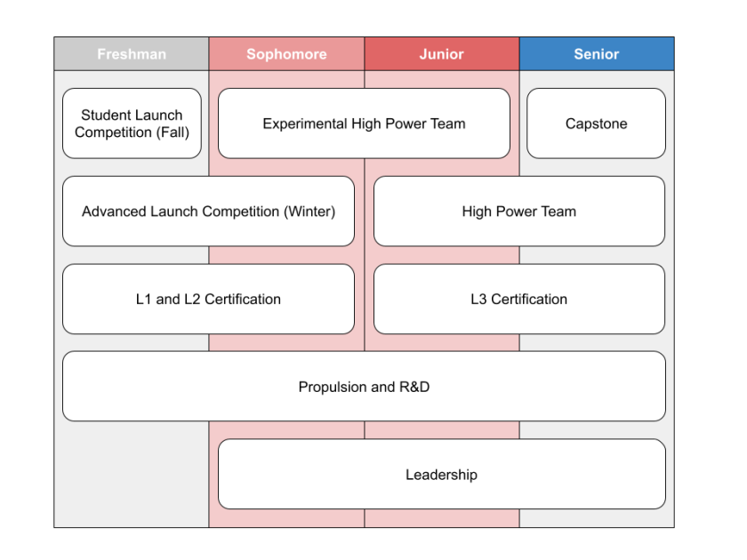Select the Advanced Launch Competition (Winter) box

click(x=208, y=212)
